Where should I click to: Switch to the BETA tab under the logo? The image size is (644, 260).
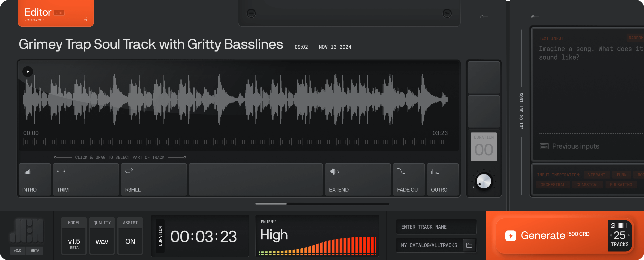coord(35,251)
